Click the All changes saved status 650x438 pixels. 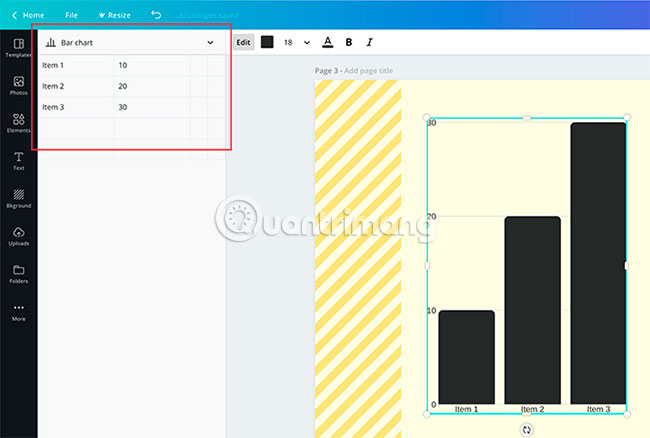click(208, 15)
